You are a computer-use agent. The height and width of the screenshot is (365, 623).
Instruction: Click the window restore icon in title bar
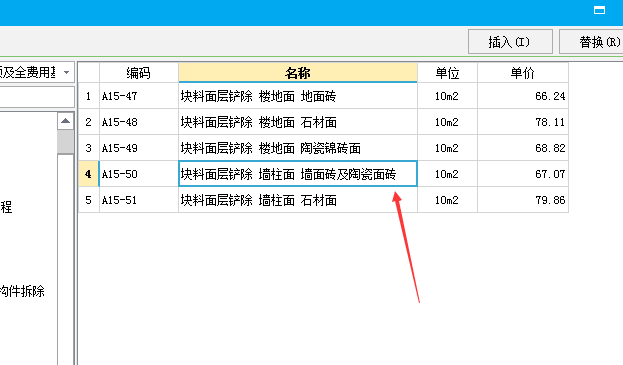(599, 10)
